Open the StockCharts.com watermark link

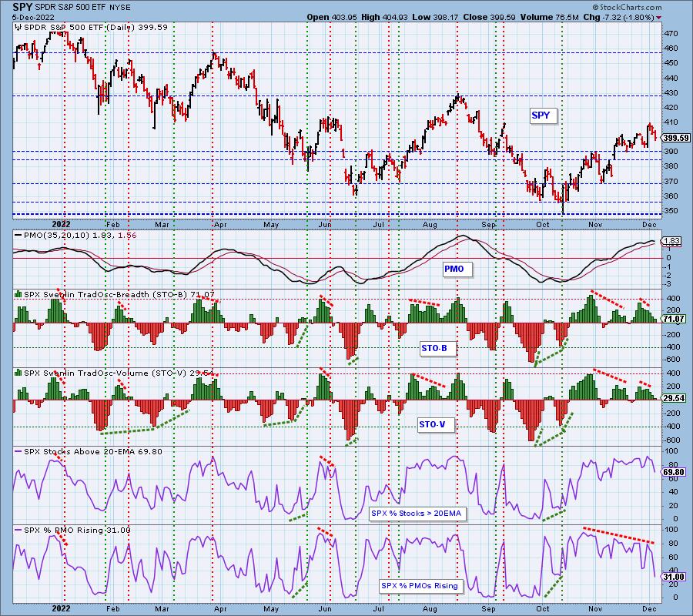click(627, 7)
